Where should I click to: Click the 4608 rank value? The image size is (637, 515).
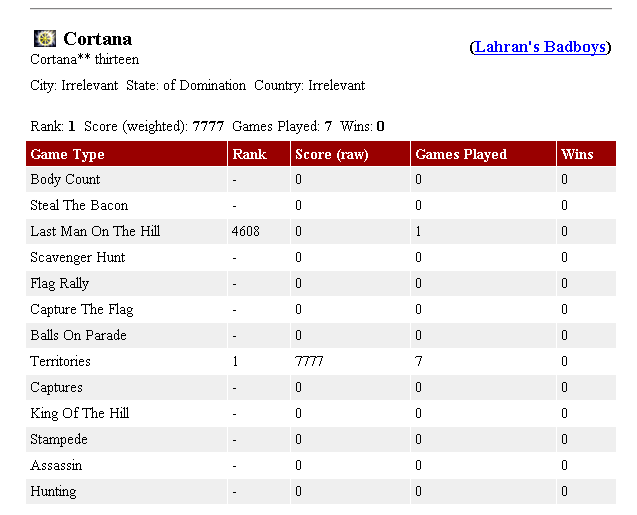245,232
